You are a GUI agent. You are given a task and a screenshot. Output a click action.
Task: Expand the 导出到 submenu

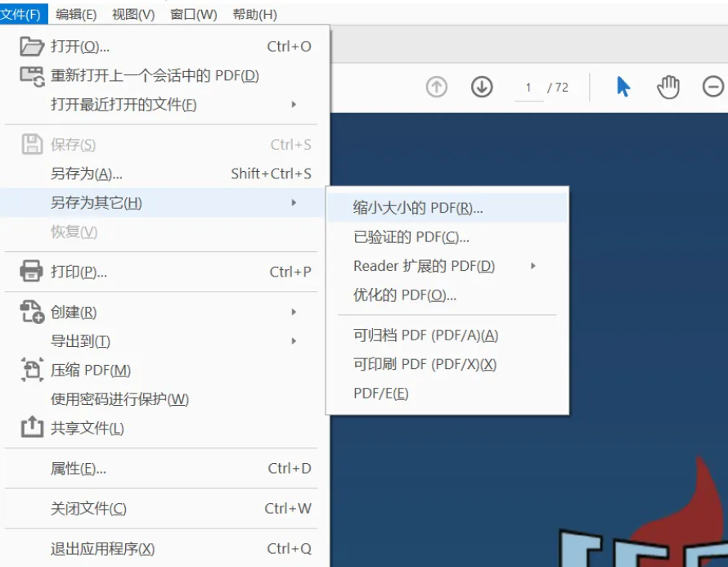click(294, 341)
